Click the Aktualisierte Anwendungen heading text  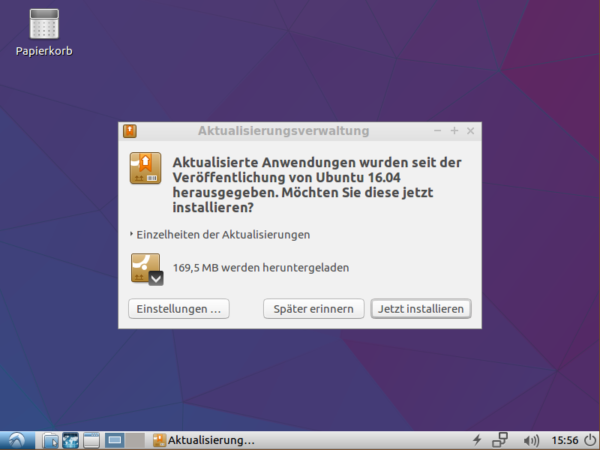317,185
